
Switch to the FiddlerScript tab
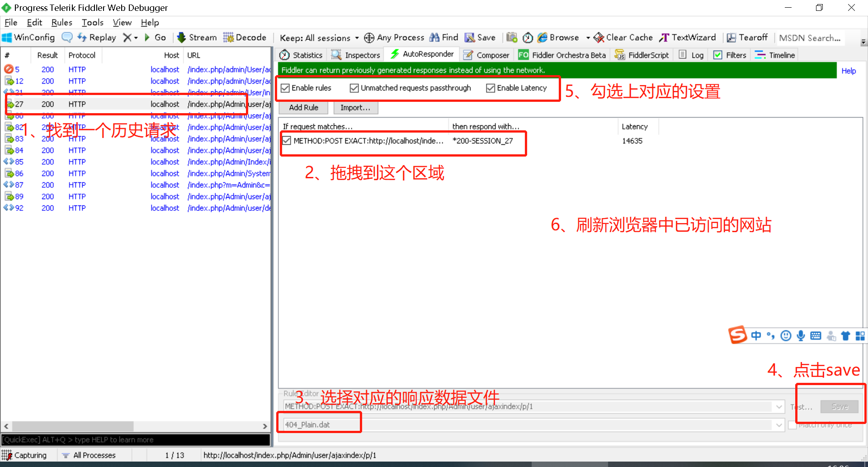coord(642,55)
